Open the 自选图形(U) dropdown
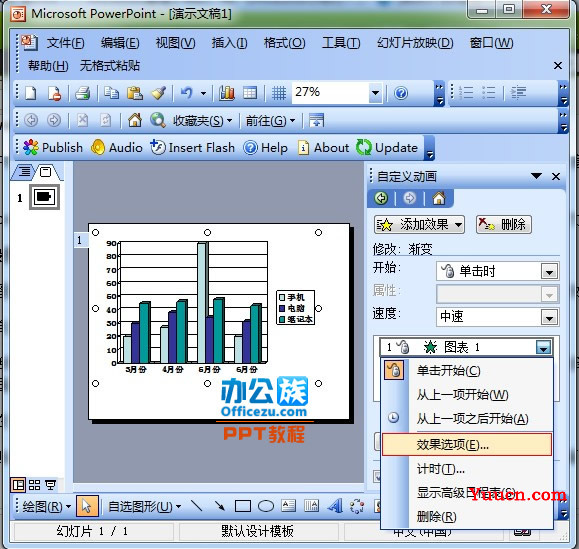 pos(144,506)
